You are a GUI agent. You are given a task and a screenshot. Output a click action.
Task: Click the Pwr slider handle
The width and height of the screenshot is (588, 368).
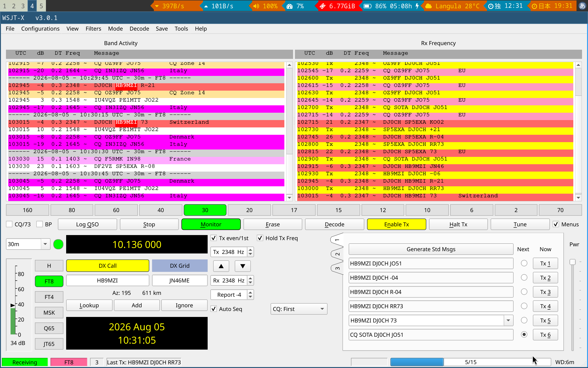coord(573,262)
